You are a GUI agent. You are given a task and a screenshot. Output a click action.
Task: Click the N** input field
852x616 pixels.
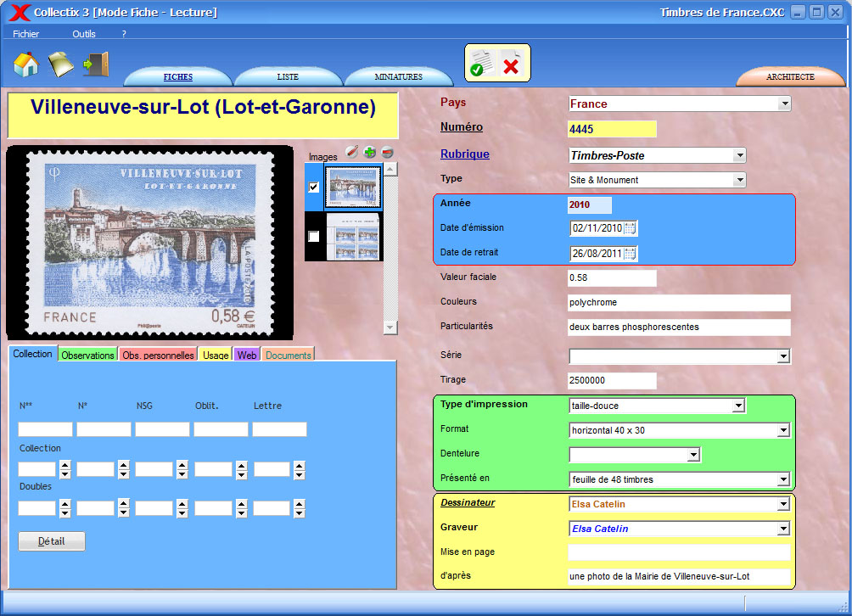coord(45,429)
